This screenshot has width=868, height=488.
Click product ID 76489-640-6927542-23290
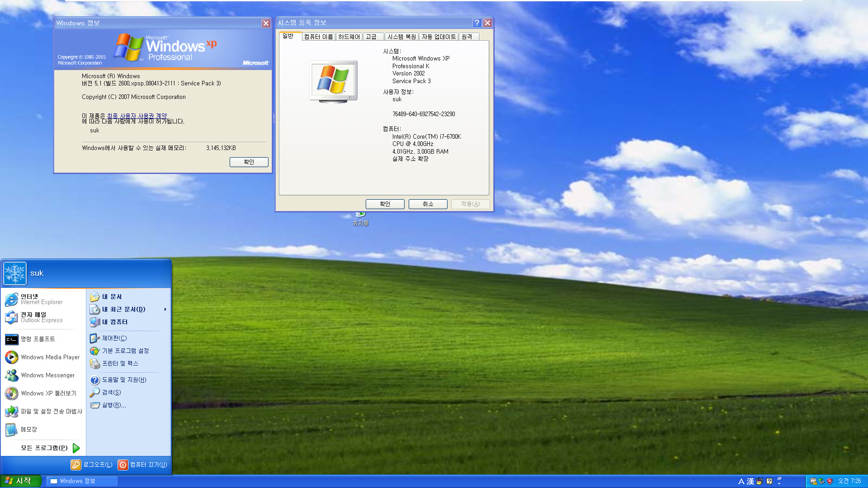click(424, 114)
